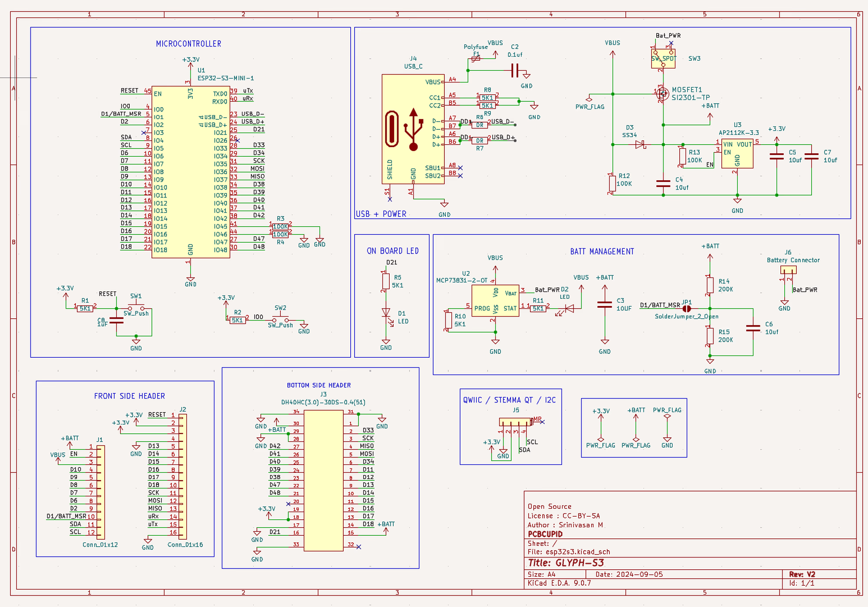Select the R12 100K resistor symbol
The height and width of the screenshot is (607, 868).
point(612,183)
